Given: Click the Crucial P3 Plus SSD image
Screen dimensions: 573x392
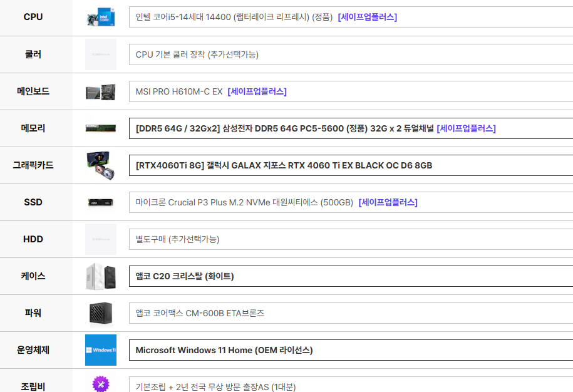Looking at the screenshot, I should [101, 202].
